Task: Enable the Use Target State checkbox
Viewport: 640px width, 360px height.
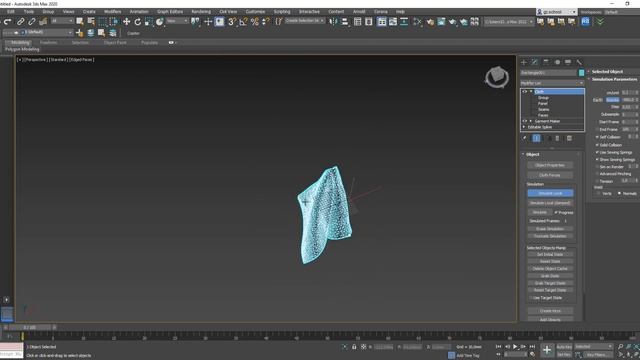Action: [x=531, y=298]
